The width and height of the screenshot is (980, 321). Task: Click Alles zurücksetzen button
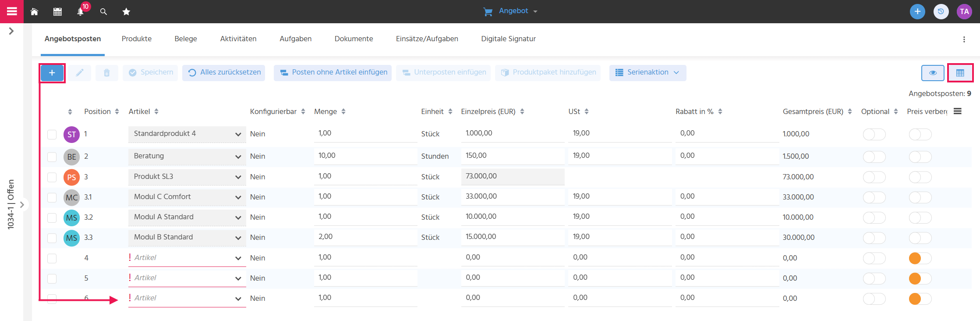point(224,73)
